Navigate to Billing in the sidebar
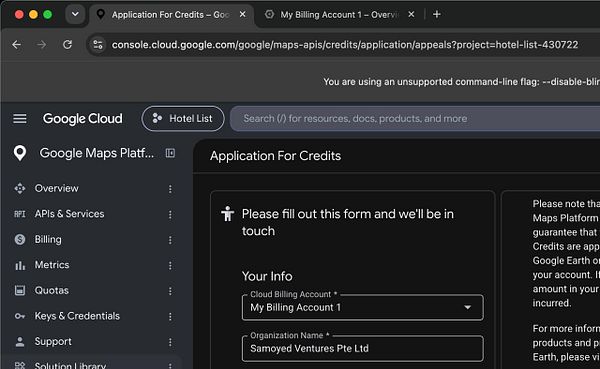 pos(48,239)
